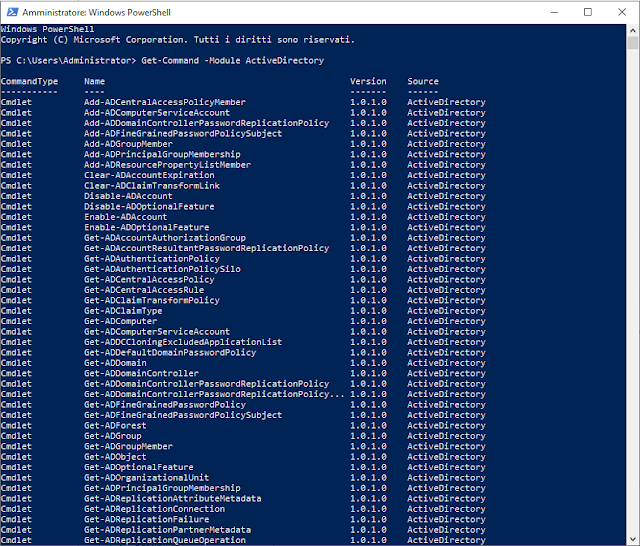Select 'Get-ADDomain' cmdlet name
Image resolution: width=640 pixels, height=546 pixels.
pyautogui.click(x=115, y=363)
